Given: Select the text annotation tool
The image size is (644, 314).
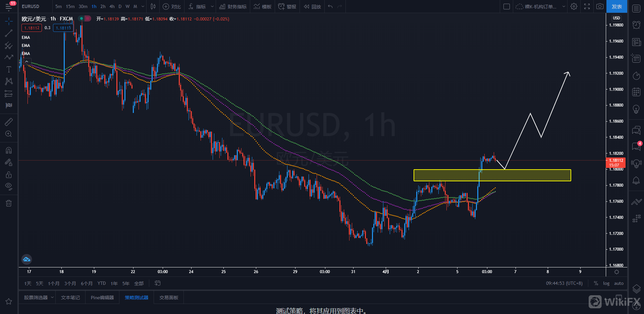Looking at the screenshot, I should tap(9, 69).
